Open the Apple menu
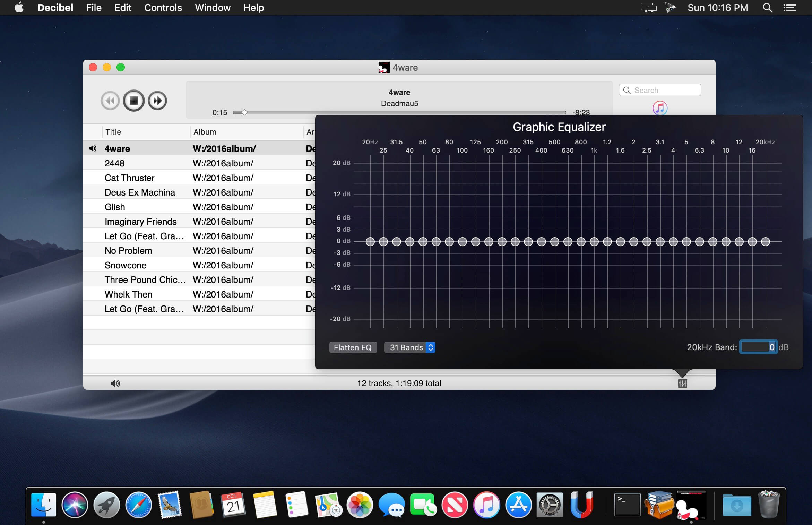 tap(19, 7)
